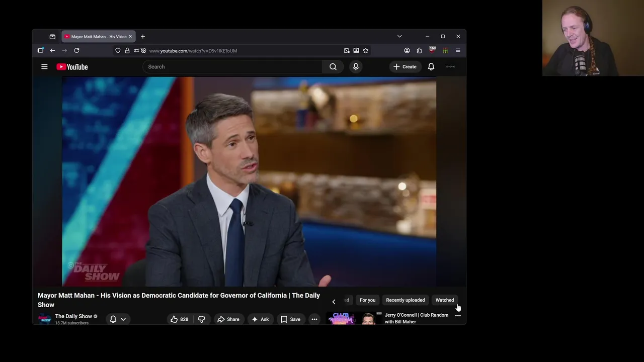The height and width of the screenshot is (362, 644).
Task: List all tabs with the dropdown arrow
Action: [399, 37]
